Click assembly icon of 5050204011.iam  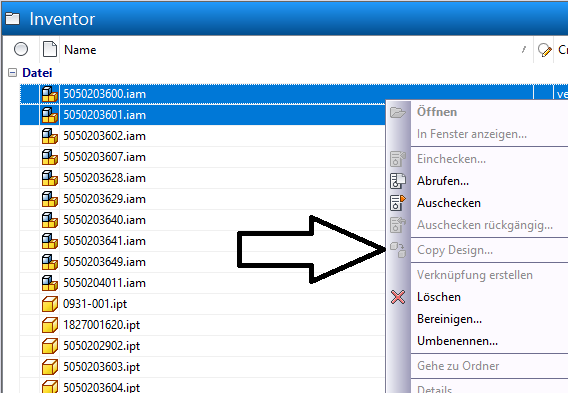tap(50, 283)
